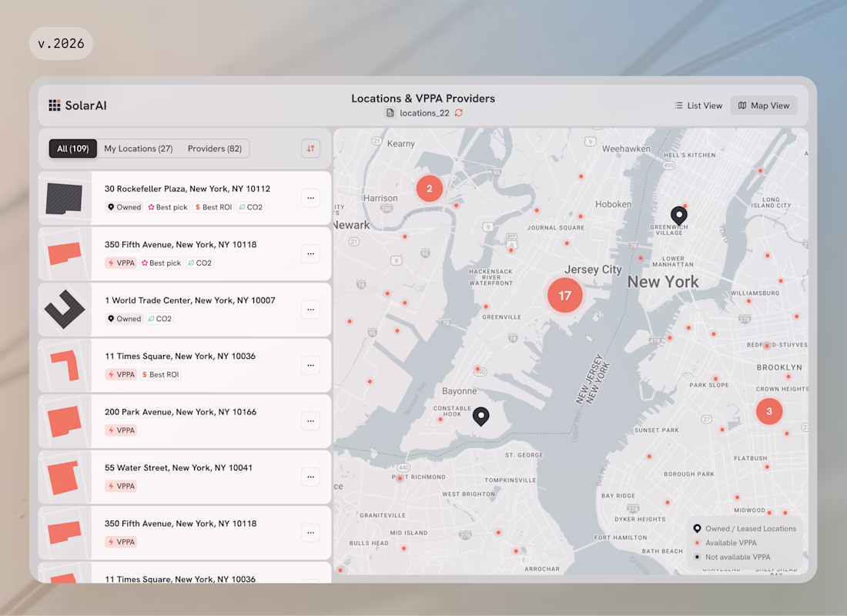
Task: Open more options for 30 Rockefeller Plaza
Action: (310, 198)
